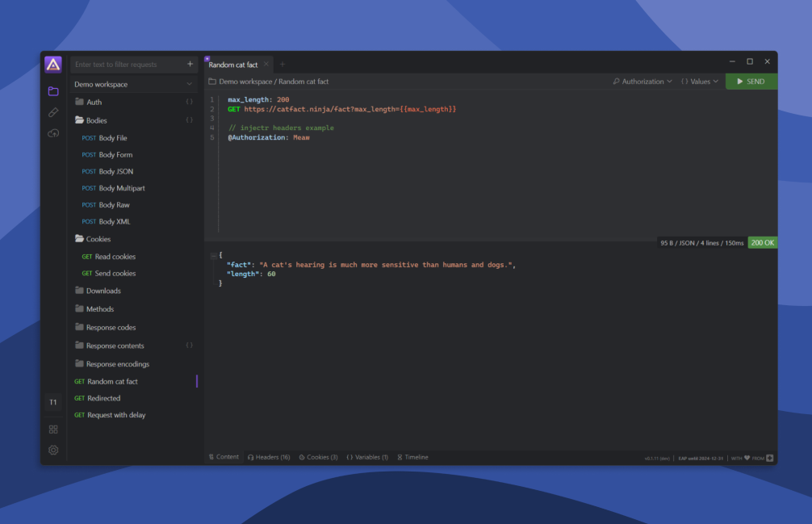Click the curly braces icon beside Auth
The width and height of the screenshot is (812, 524).
pyautogui.click(x=190, y=102)
